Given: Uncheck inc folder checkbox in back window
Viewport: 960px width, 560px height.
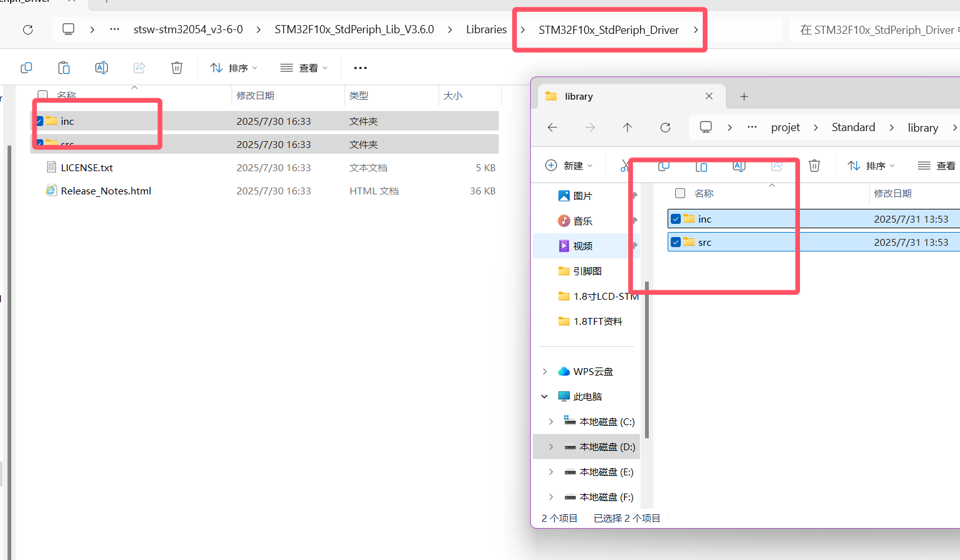Looking at the screenshot, I should coord(40,121).
